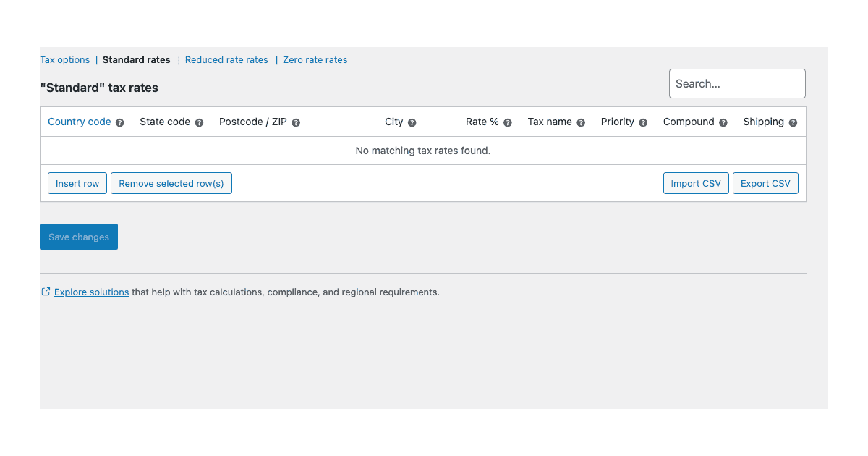Click the State code column header

pyautogui.click(x=165, y=122)
